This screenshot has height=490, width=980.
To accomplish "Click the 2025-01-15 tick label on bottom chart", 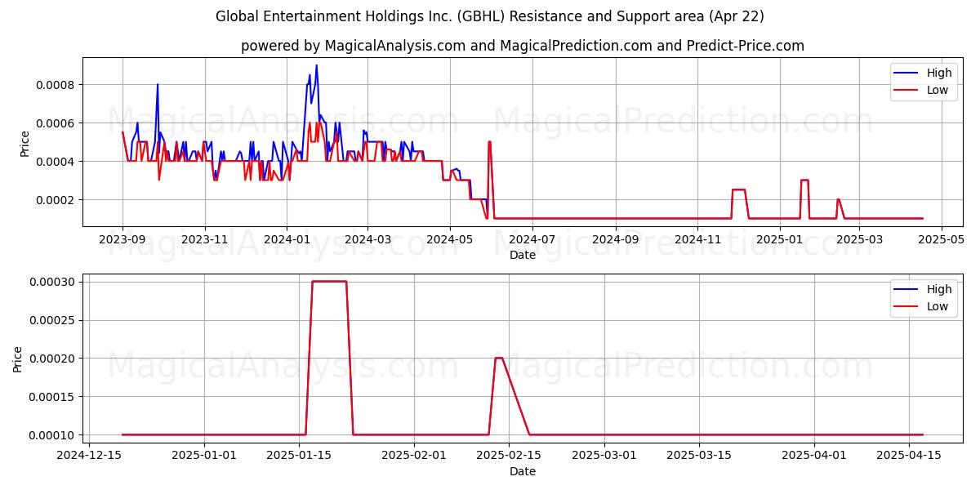I will (x=299, y=456).
